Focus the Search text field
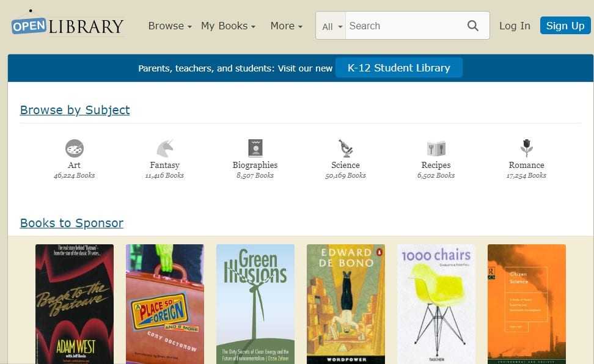Image resolution: width=594 pixels, height=364 pixels. (403, 26)
